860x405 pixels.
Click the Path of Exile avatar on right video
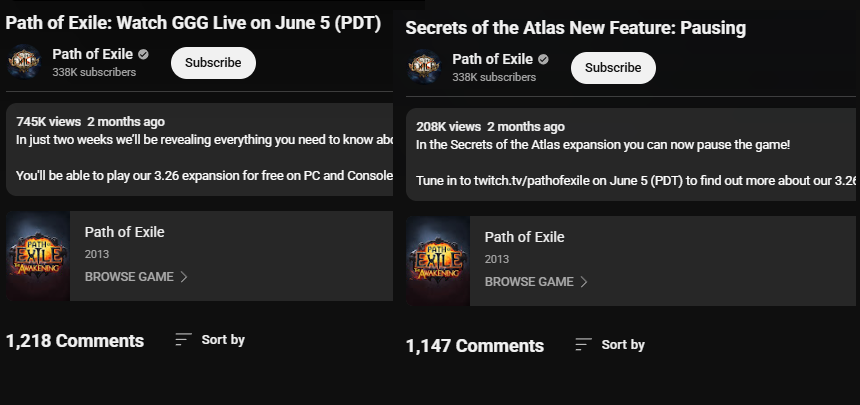(424, 66)
